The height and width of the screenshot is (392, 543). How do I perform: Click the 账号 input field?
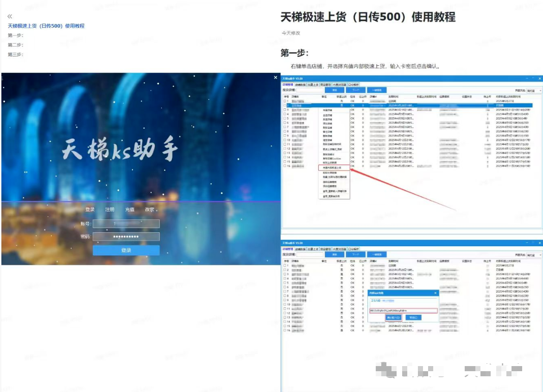coord(126,224)
